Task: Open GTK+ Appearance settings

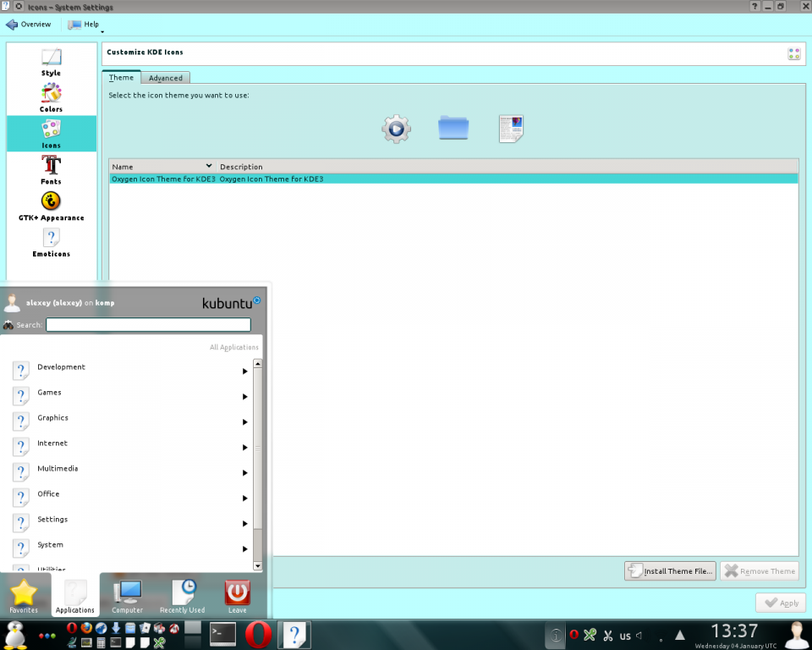Action: (x=52, y=207)
